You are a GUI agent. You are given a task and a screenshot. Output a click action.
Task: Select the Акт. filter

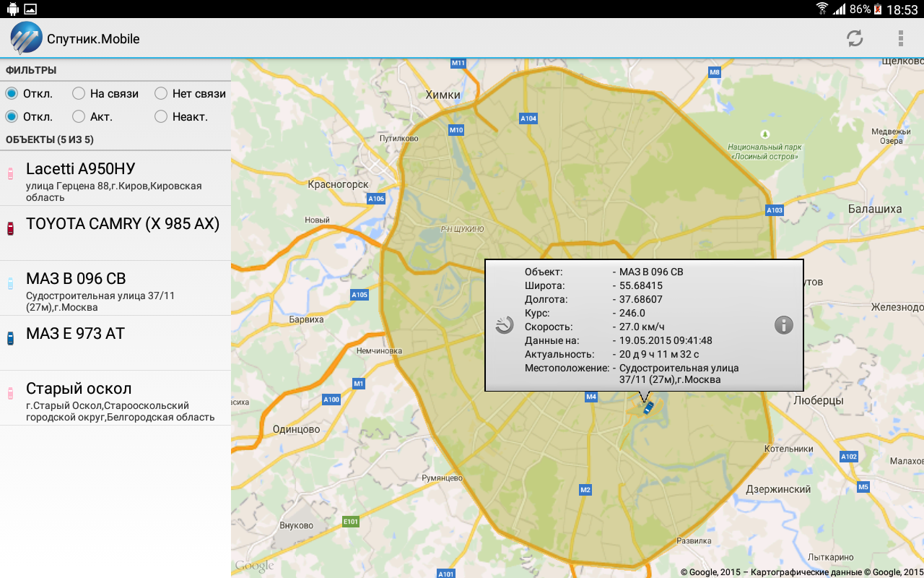click(x=92, y=116)
